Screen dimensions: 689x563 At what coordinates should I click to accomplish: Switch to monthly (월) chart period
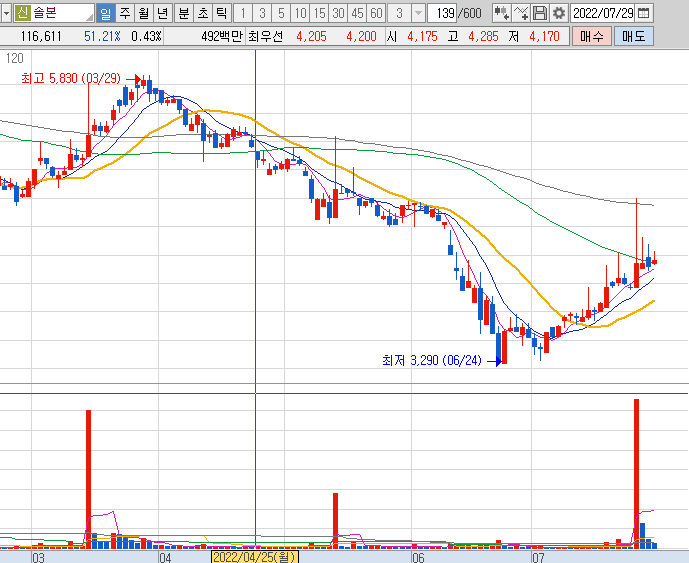point(144,13)
